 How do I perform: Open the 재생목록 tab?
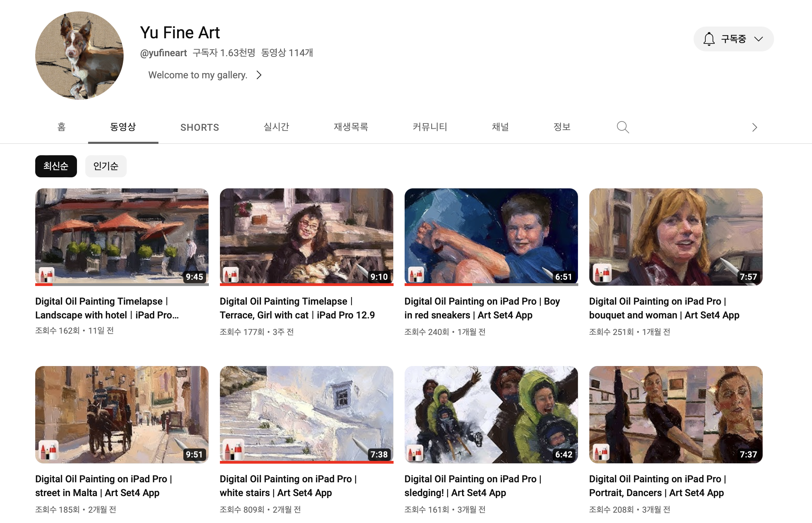351,127
